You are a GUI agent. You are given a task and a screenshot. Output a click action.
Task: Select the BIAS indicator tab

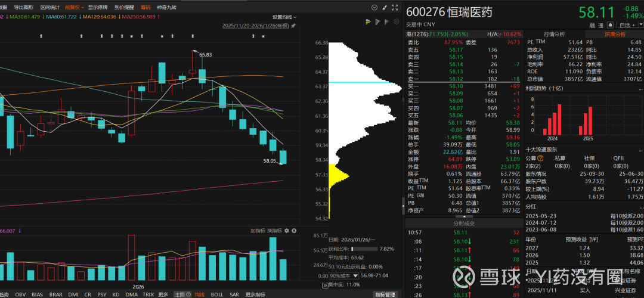(37, 294)
